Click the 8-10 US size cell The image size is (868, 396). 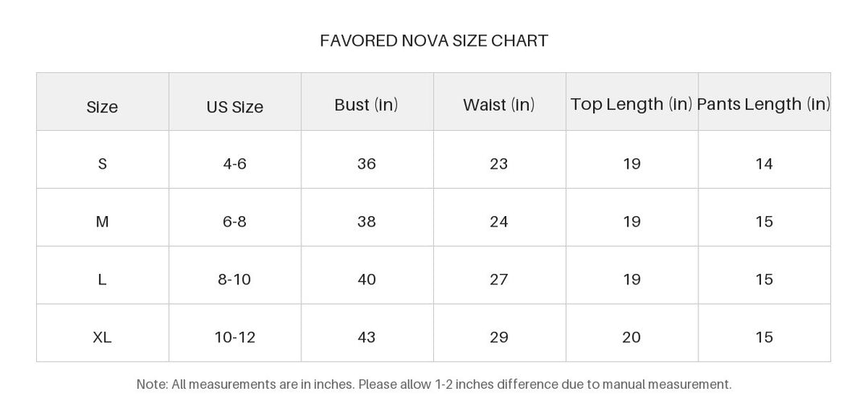(234, 280)
